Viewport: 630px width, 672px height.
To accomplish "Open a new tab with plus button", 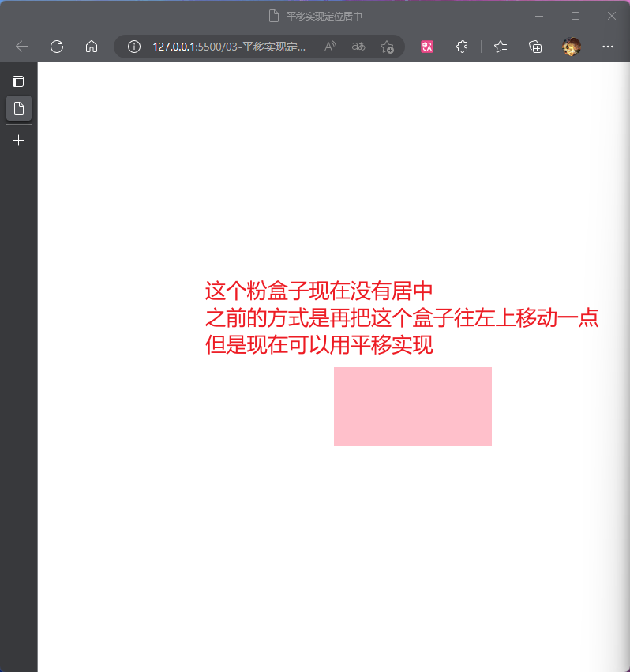I will pos(18,141).
